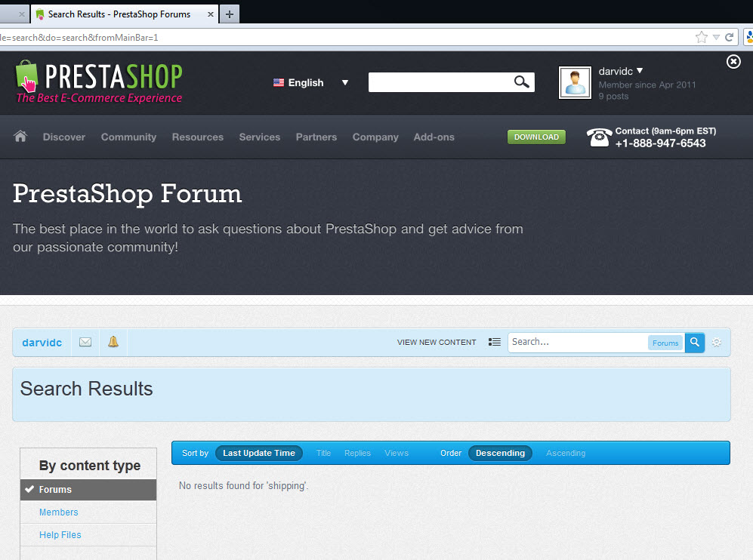This screenshot has width=753, height=560.
Task: Sort results by Views
Action: pyautogui.click(x=397, y=453)
